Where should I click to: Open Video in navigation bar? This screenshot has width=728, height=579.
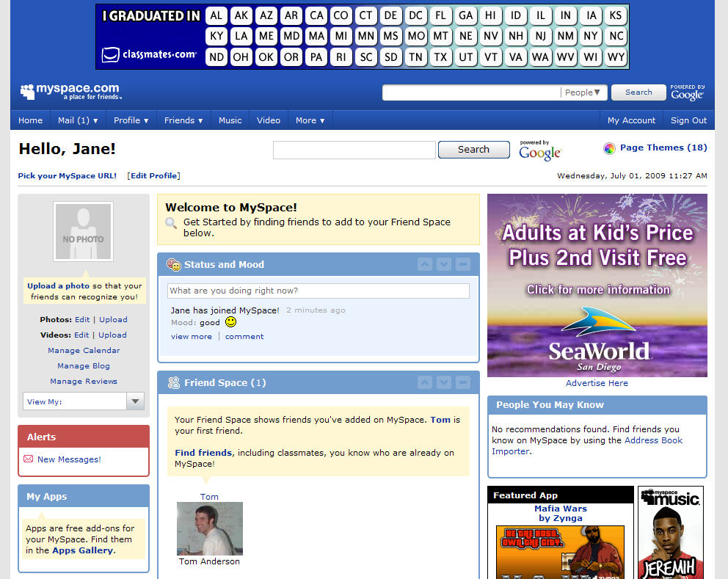coord(269,120)
